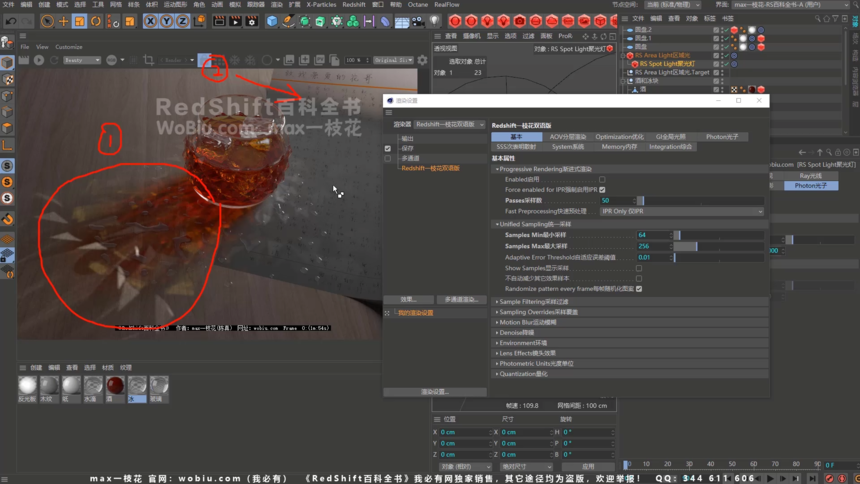This screenshot has height=484, width=860.
Task: Switch to Memory tab in render settings
Action: [619, 147]
